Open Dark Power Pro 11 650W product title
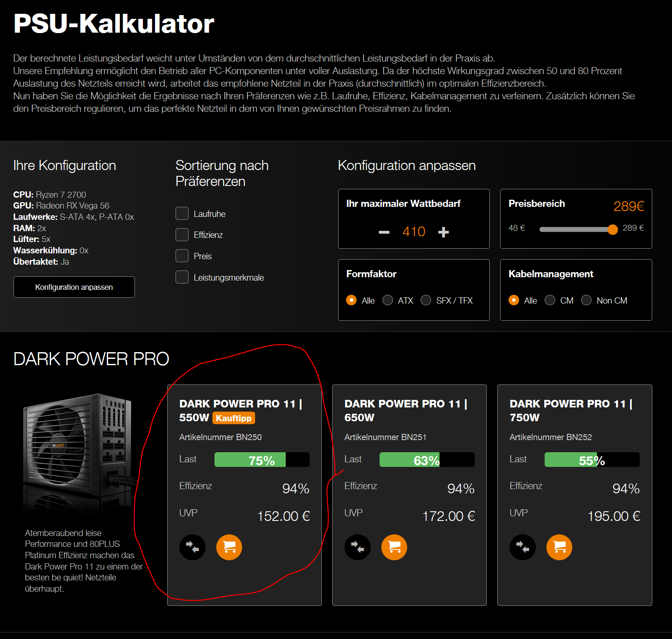Image resolution: width=672 pixels, height=639 pixels. click(x=406, y=410)
